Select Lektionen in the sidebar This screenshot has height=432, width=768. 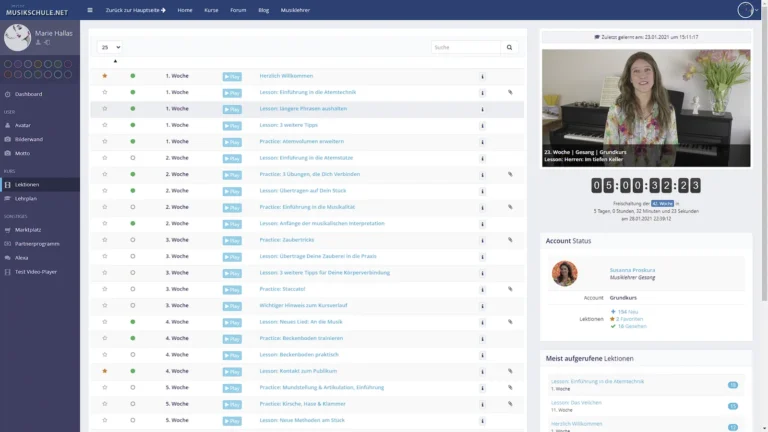point(27,185)
